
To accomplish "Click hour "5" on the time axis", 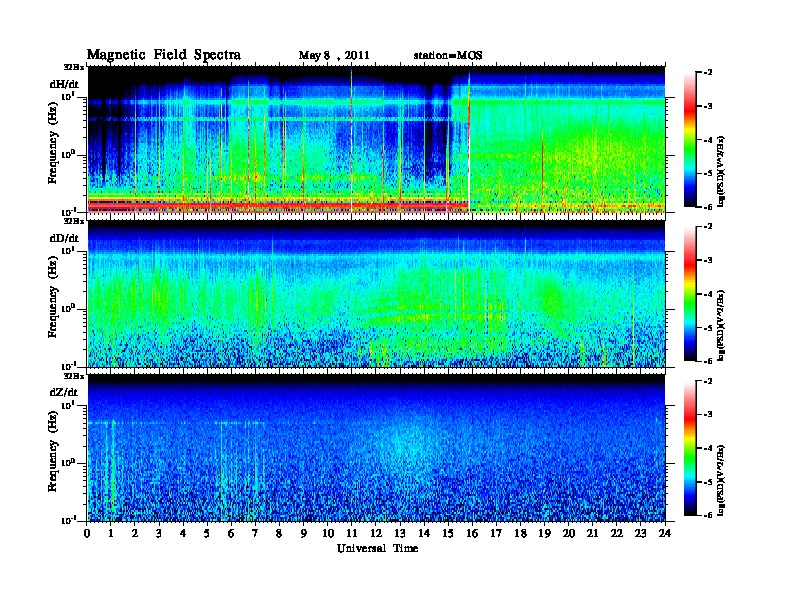I will 207,534.
